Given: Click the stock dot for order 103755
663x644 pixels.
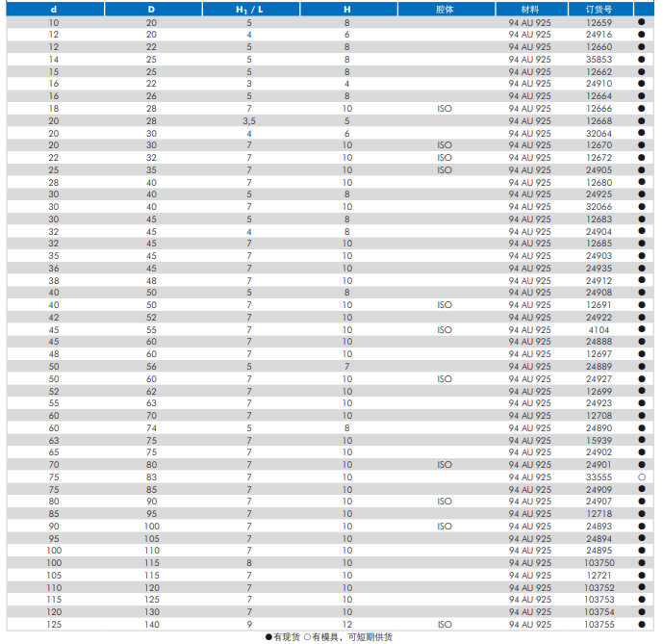Looking at the screenshot, I should tap(641, 625).
